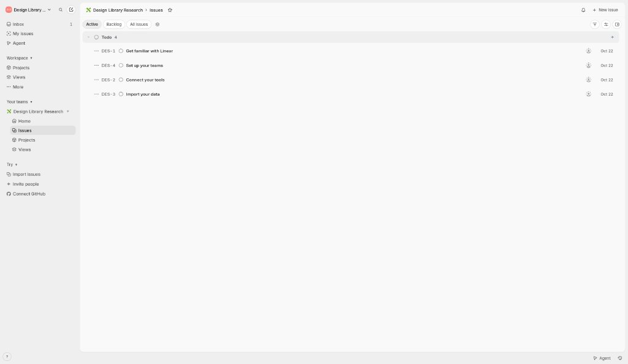This screenshot has width=628, height=364.
Task: Click the Todo status circle in group header
Action: click(96, 37)
